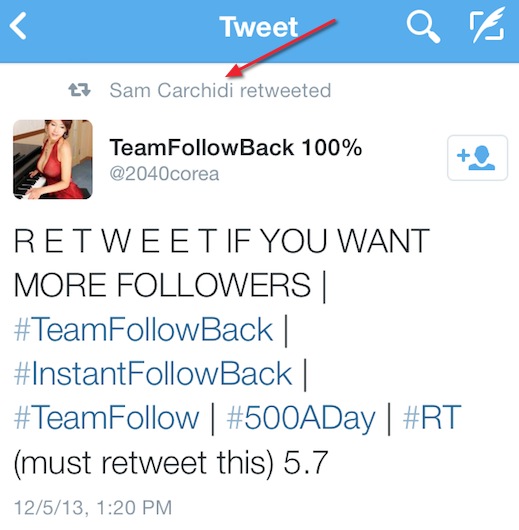Follow TeamFollowBack with the add-user button
Viewport: 519px width, 530px height.
click(x=477, y=158)
